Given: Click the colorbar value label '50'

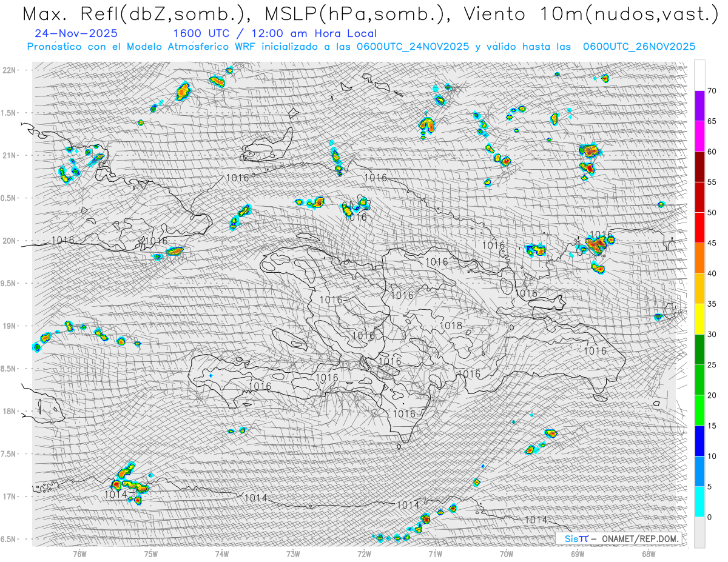Looking at the screenshot, I should pyautogui.click(x=712, y=213).
